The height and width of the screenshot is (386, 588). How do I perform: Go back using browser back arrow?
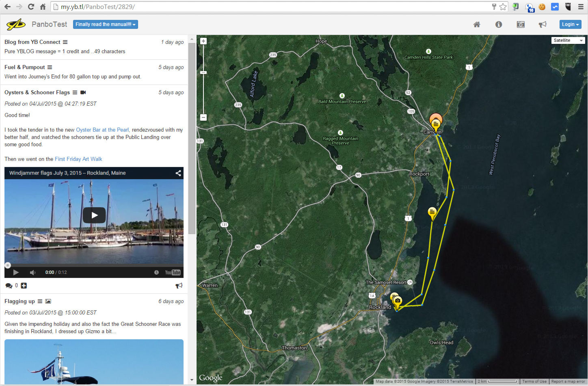[7, 7]
